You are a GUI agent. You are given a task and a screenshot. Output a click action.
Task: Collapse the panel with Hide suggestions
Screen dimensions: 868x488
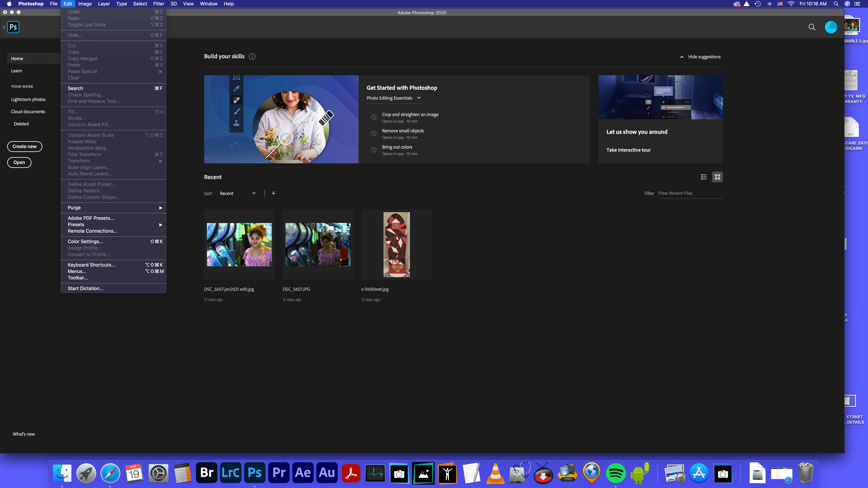tap(700, 57)
